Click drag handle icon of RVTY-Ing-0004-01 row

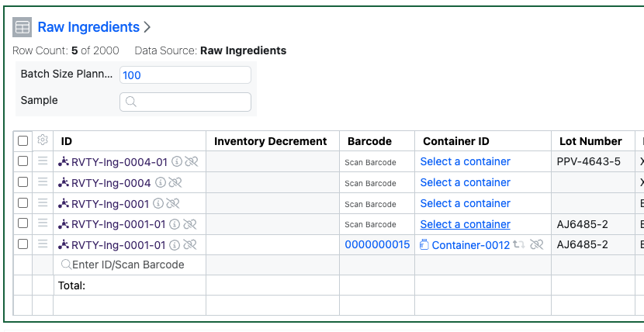[43, 161]
